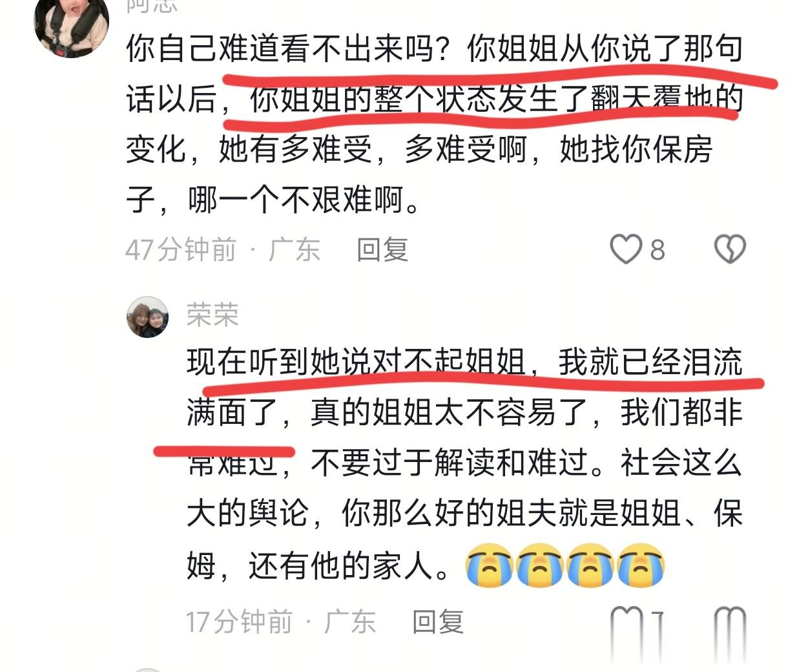Dislike 荣荣's reply via broken heart
This screenshot has width=788, height=672.
click(730, 624)
